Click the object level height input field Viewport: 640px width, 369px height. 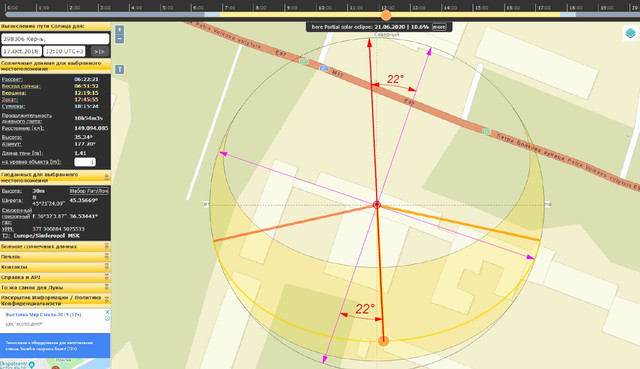point(85,162)
